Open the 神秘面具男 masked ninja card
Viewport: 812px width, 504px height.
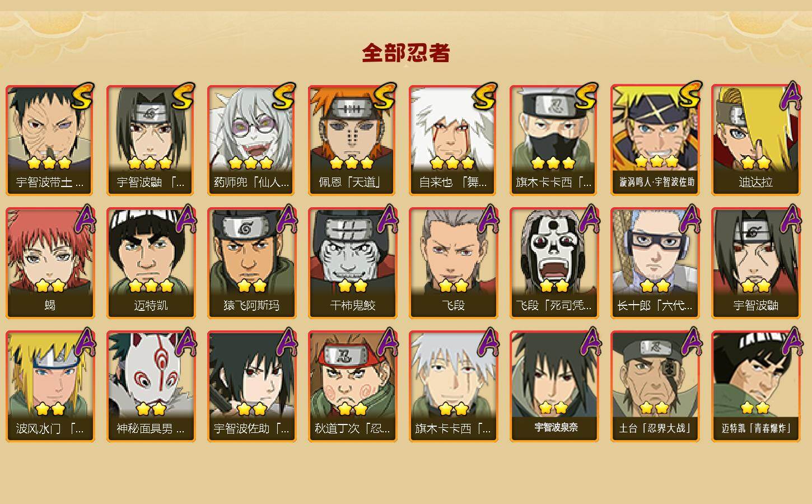coord(151,386)
